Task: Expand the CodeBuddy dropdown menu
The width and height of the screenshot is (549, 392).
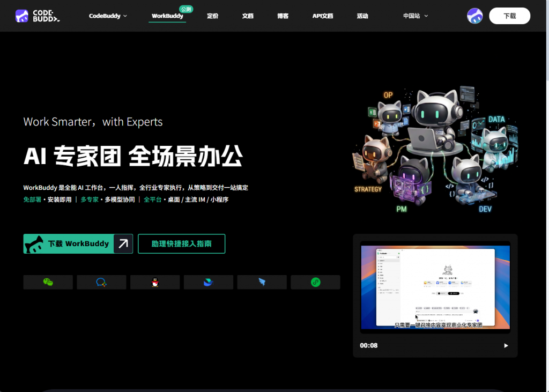Action: [x=108, y=16]
